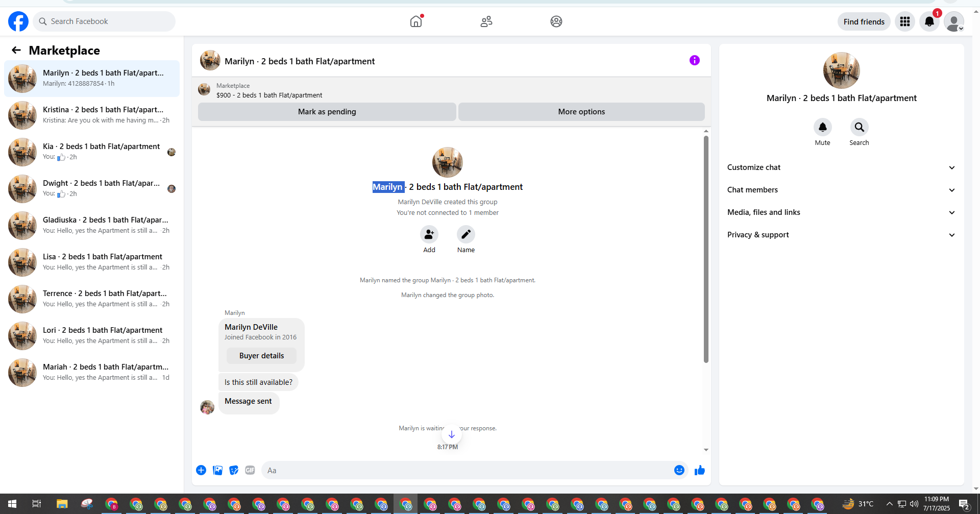980x514 pixels.
Task: Open More options for the listing
Action: point(581,112)
